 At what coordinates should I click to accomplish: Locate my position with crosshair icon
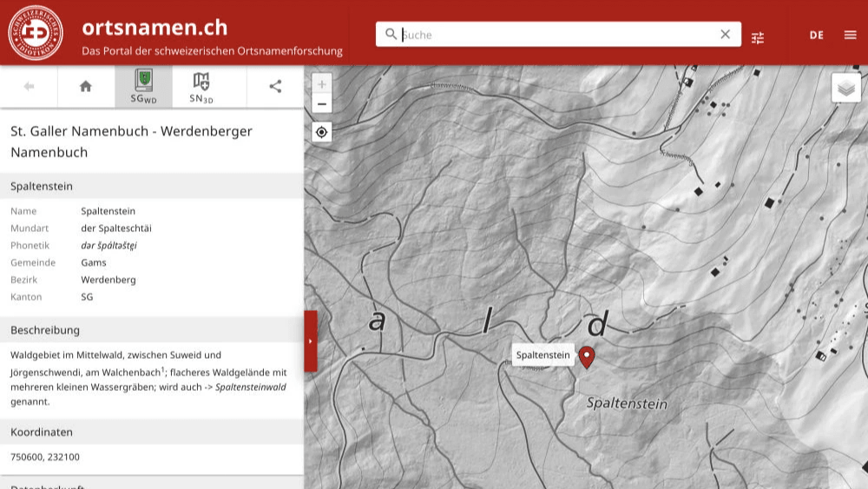(x=322, y=132)
